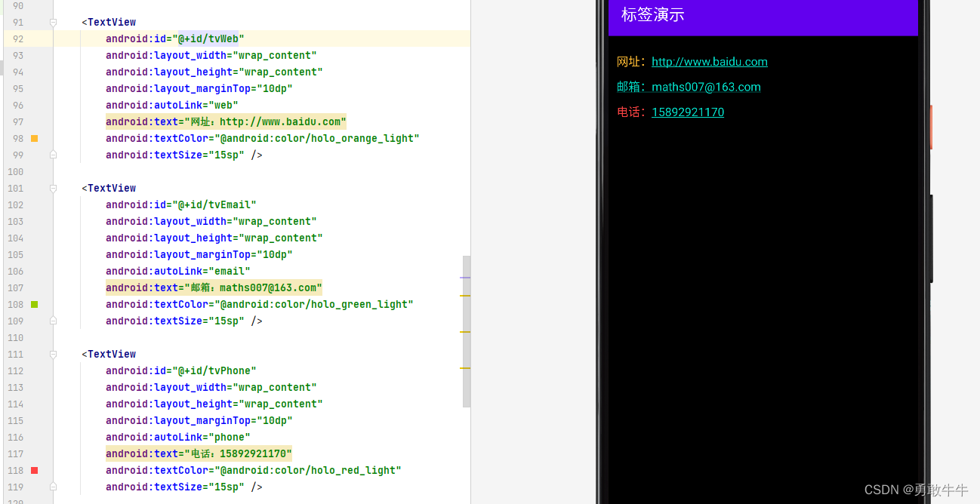Place cursor in android:id="@+id/tvWeb" line
Screen dimensions: 980x504
click(175, 39)
